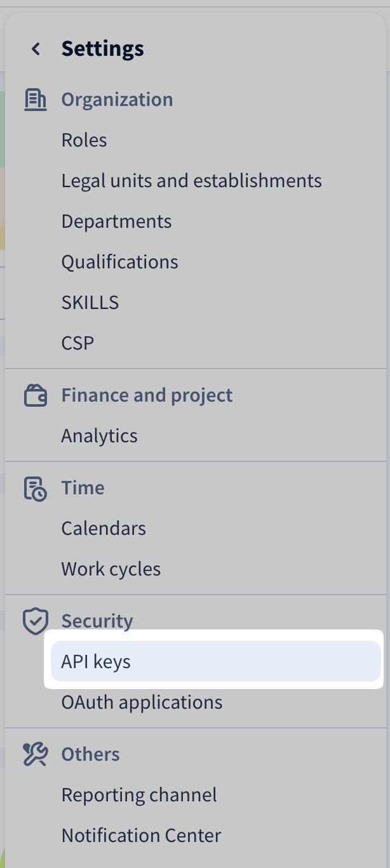Open Legal units and establishments
Image resolution: width=390 pixels, height=868 pixels.
[x=191, y=181]
